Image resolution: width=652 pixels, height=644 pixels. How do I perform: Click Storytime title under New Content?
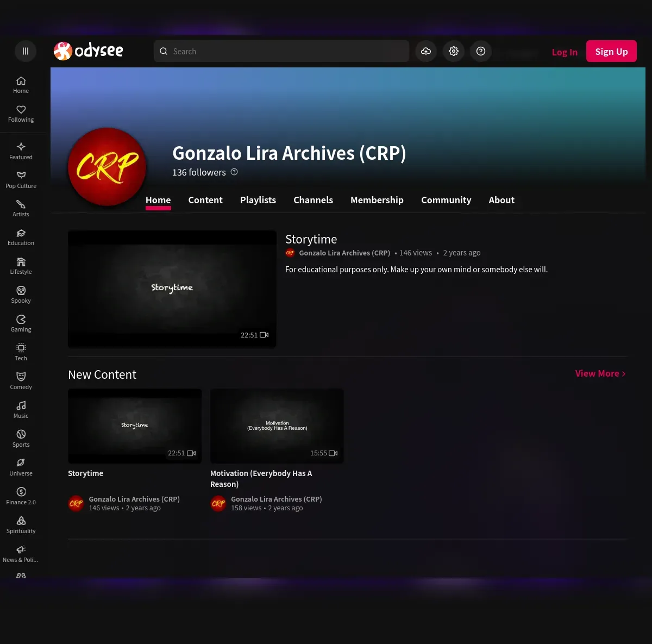point(85,473)
